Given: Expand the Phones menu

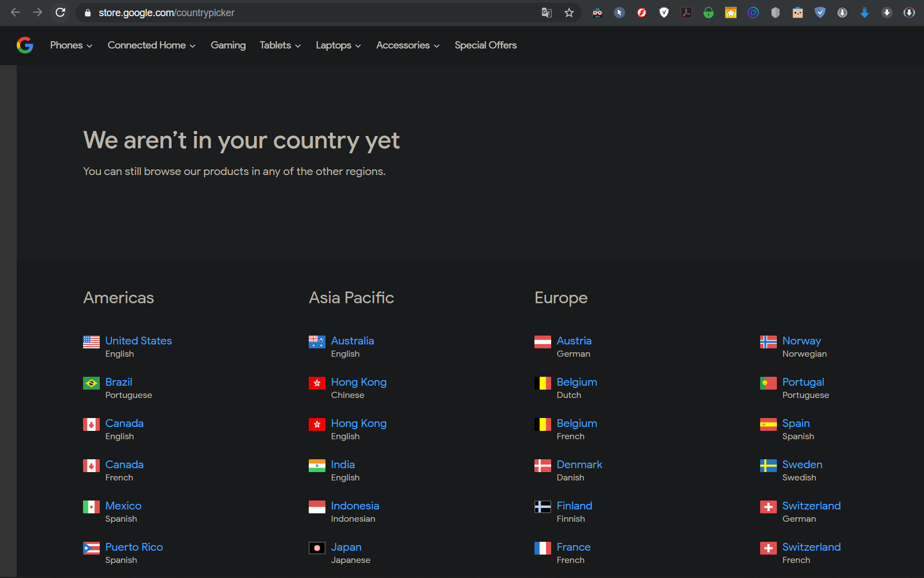Looking at the screenshot, I should pos(71,45).
